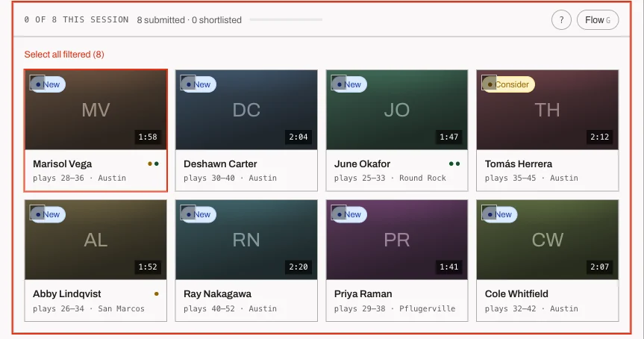Click the 1:52 duration label
This screenshot has height=339, width=644.
coord(148,267)
